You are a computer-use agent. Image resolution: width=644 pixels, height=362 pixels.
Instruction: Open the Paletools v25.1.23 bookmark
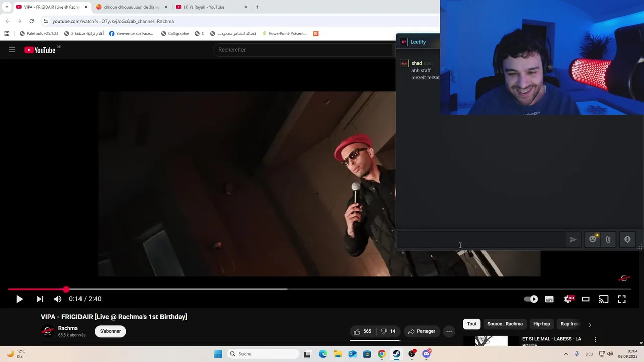click(x=39, y=34)
